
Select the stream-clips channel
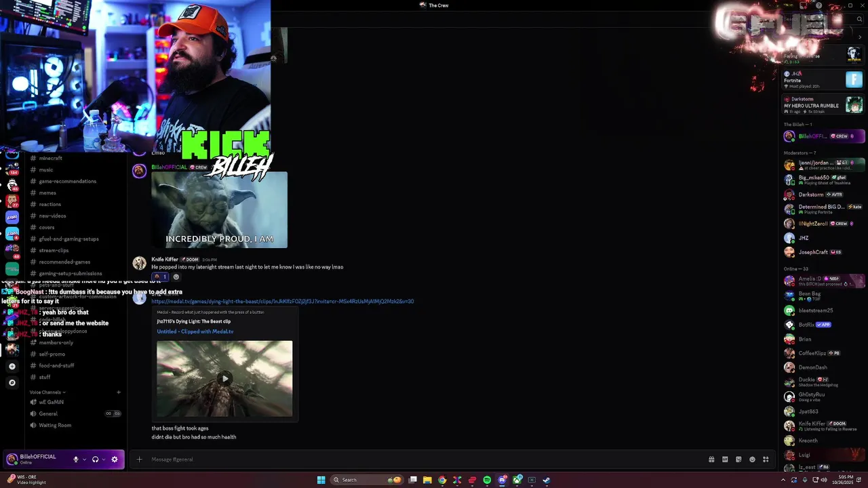[75, 250]
